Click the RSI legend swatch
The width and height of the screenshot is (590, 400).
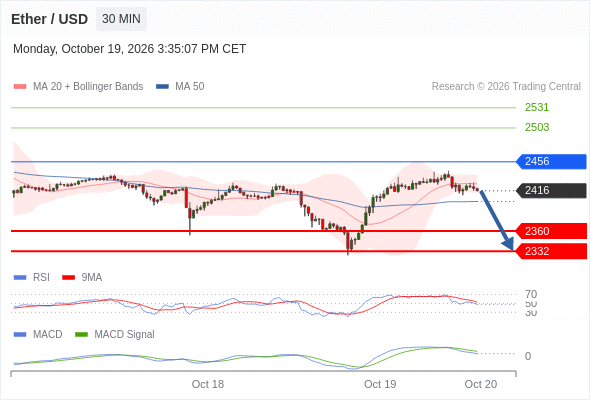pyautogui.click(x=20, y=278)
